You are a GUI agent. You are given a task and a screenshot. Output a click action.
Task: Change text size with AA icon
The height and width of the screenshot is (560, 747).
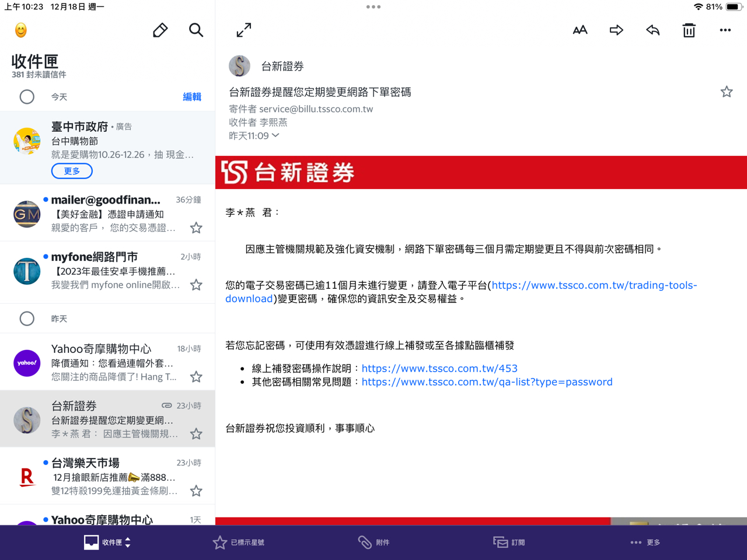pos(580,30)
